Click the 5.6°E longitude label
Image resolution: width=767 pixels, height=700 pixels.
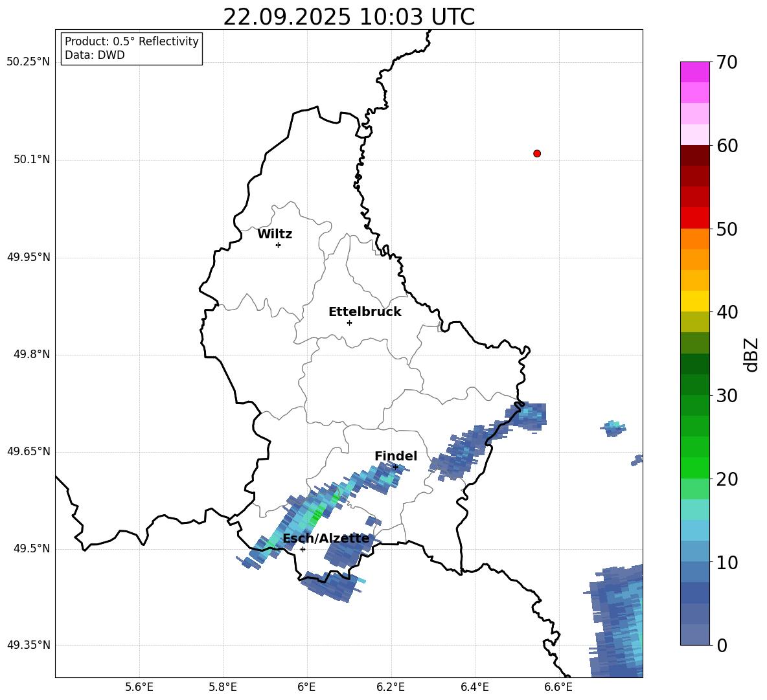(139, 687)
